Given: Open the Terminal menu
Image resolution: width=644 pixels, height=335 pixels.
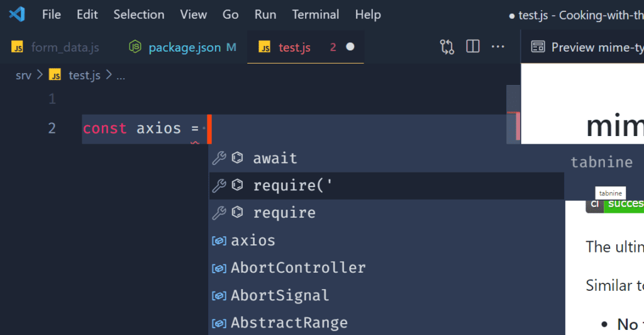Looking at the screenshot, I should click(x=316, y=14).
